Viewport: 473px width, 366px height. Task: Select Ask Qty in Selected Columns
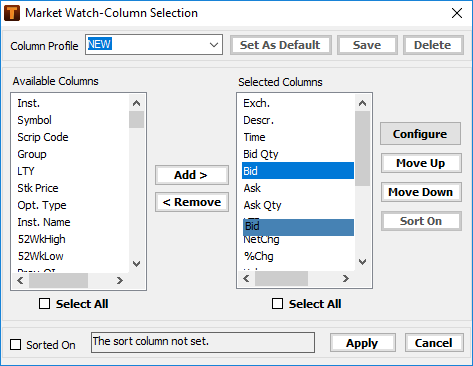pyautogui.click(x=262, y=205)
